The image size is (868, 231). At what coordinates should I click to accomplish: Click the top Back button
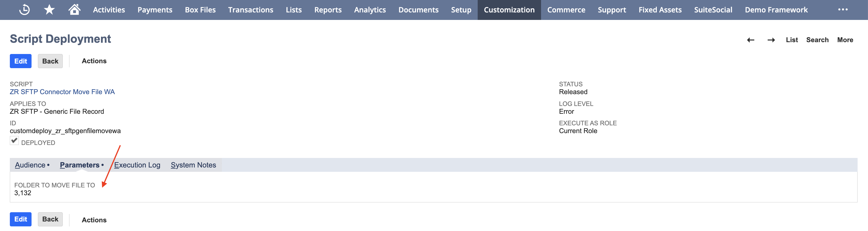(50, 61)
